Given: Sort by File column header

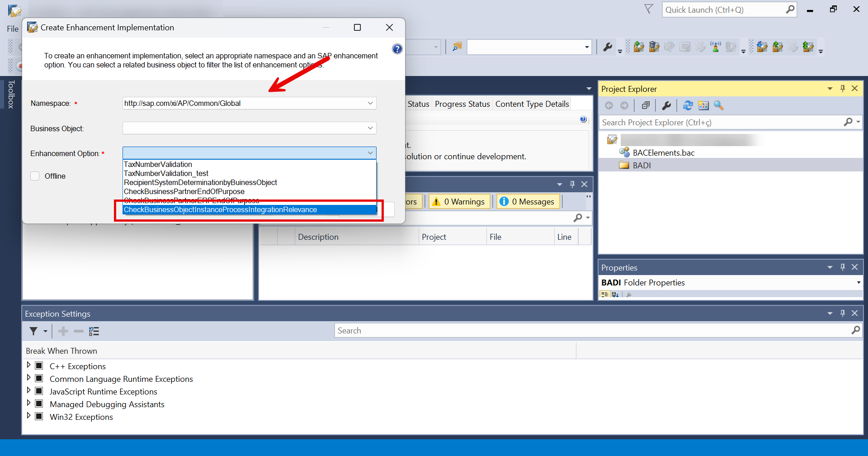Looking at the screenshot, I should [520, 237].
